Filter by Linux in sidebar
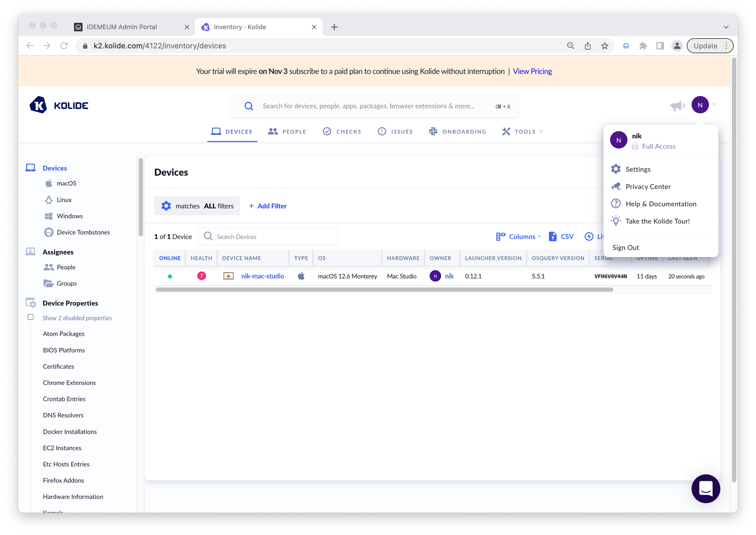This screenshot has height=535, width=756. [64, 200]
